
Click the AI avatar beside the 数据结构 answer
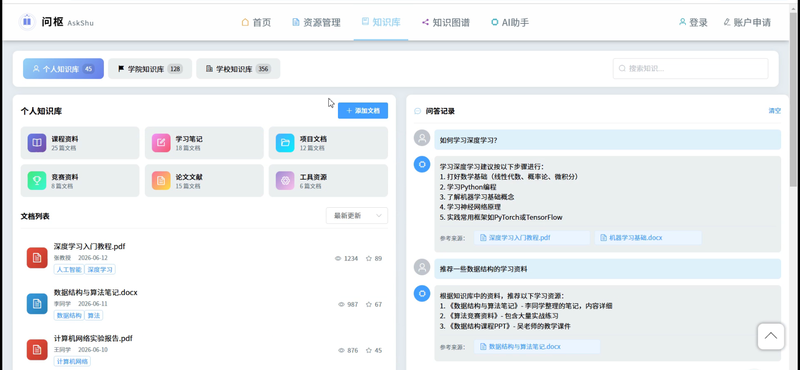[422, 293]
